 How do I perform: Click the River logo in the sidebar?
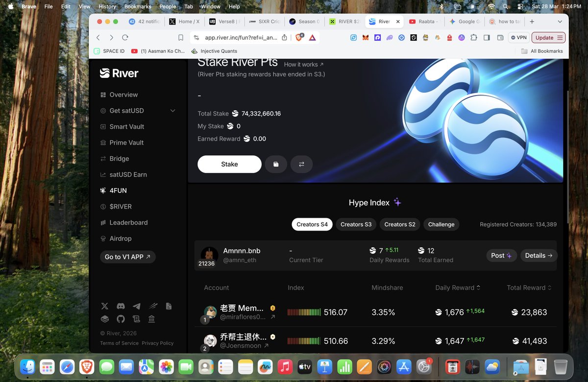pos(119,73)
